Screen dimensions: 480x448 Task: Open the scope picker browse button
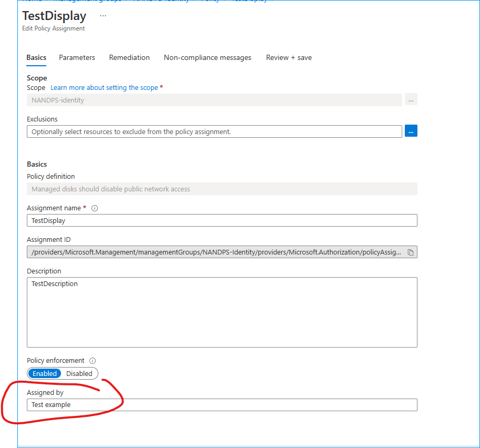coord(411,99)
